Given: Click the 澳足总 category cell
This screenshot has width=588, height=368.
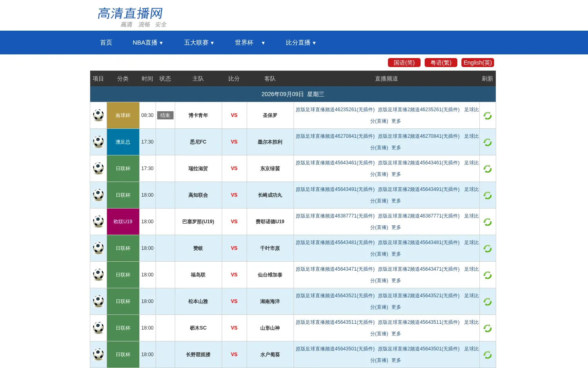Looking at the screenshot, I should click(123, 142).
